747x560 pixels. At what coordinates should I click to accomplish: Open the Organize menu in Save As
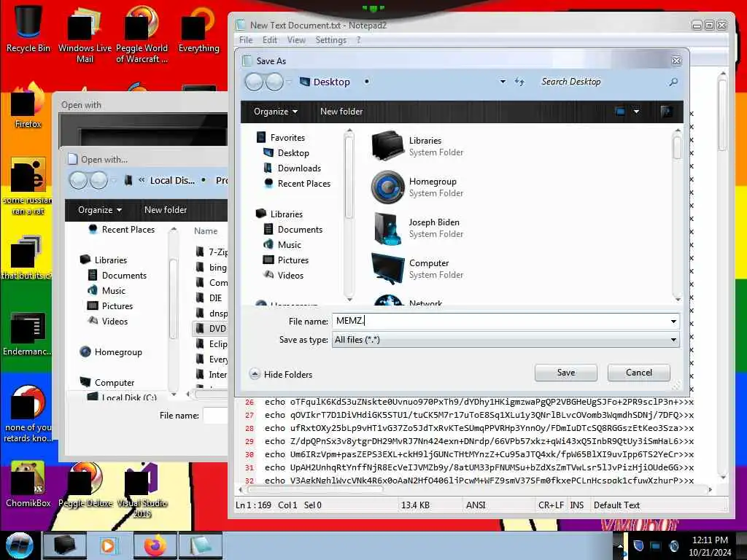(x=275, y=112)
